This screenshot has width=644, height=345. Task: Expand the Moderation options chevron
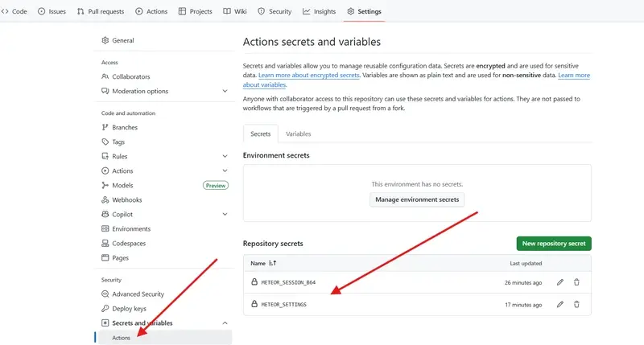pos(225,91)
